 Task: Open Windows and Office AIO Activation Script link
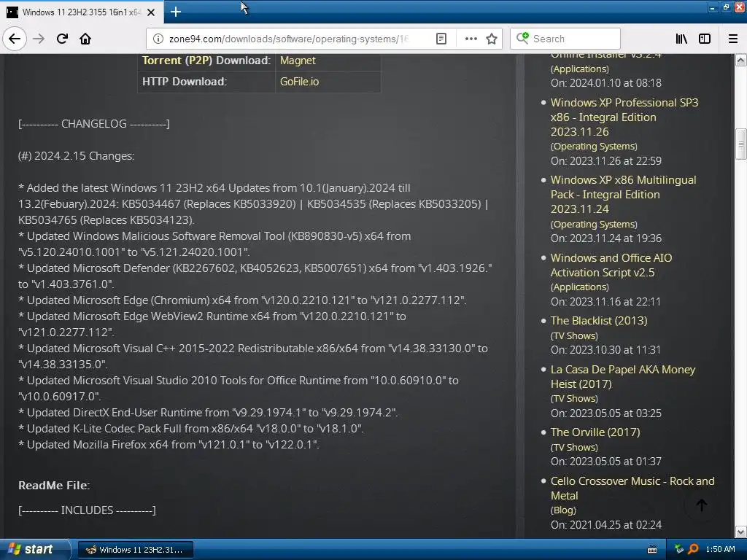tap(611, 265)
